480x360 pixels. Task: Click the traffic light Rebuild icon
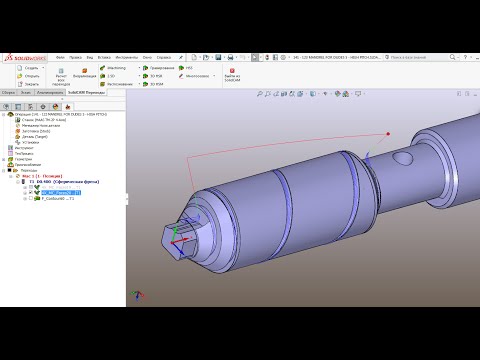[267, 57]
